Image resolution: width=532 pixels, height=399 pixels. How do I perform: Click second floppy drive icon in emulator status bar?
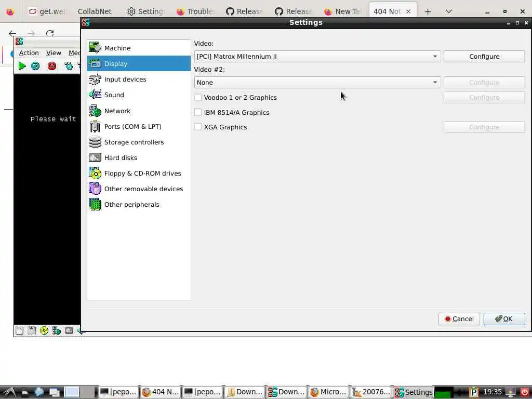(32, 330)
